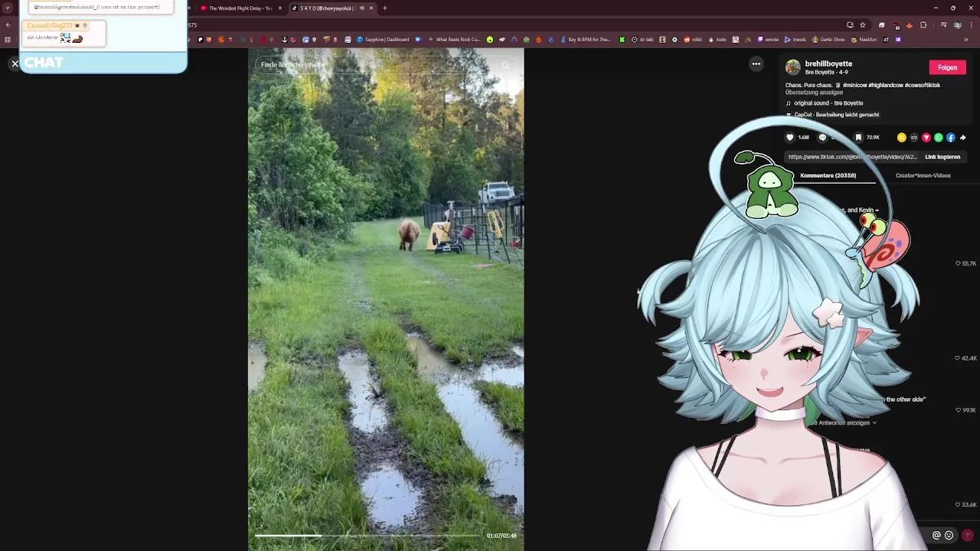Open Sapphire | Dashboard bookmark

tap(383, 40)
